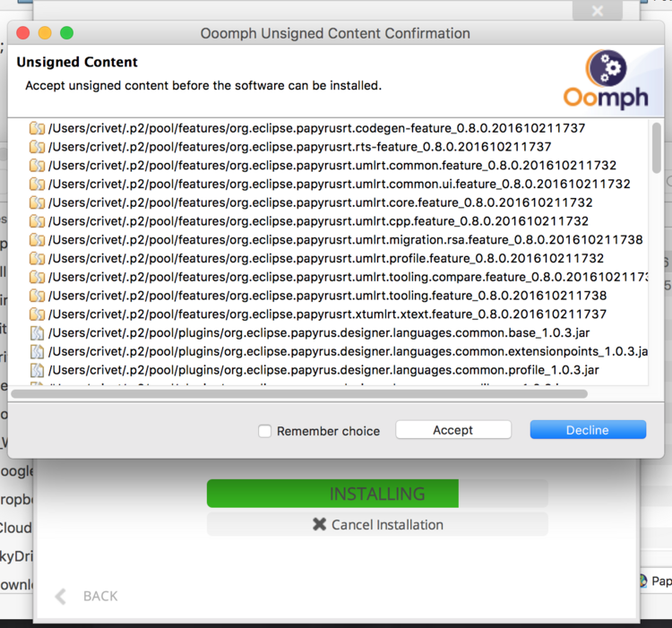This screenshot has height=628, width=672.
Task: Click plugin icon for languages.common.profile jar
Action: 38,370
